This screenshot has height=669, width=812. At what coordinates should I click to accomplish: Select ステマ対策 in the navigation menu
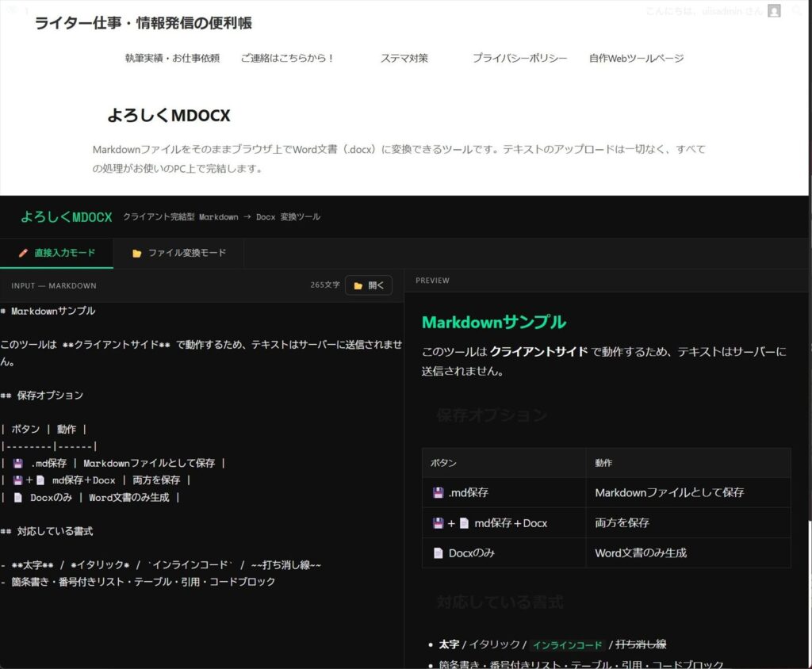pyautogui.click(x=404, y=58)
